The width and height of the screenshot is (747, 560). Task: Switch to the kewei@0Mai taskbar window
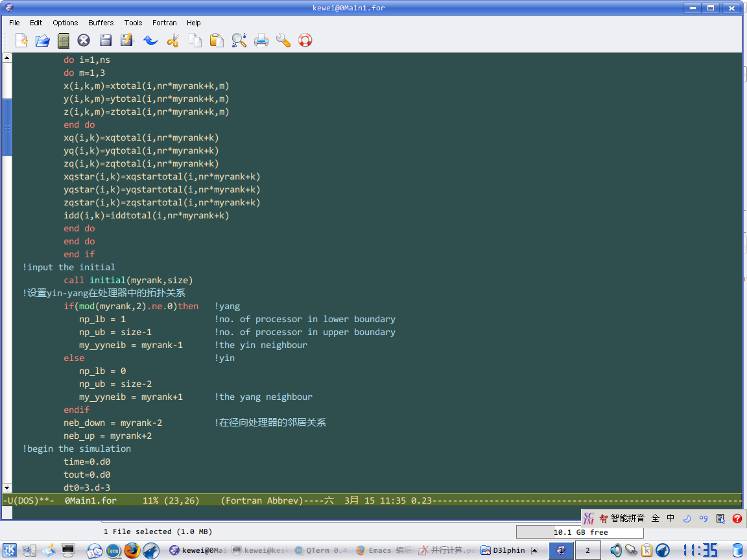point(198,550)
